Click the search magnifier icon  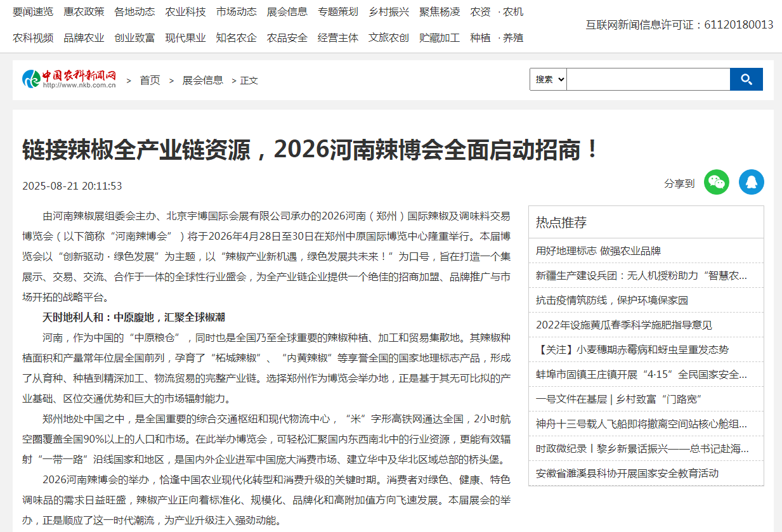(746, 79)
